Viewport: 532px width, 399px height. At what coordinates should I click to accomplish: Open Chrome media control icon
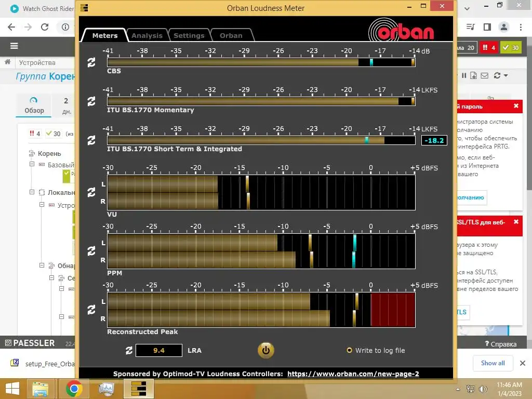tap(471, 27)
